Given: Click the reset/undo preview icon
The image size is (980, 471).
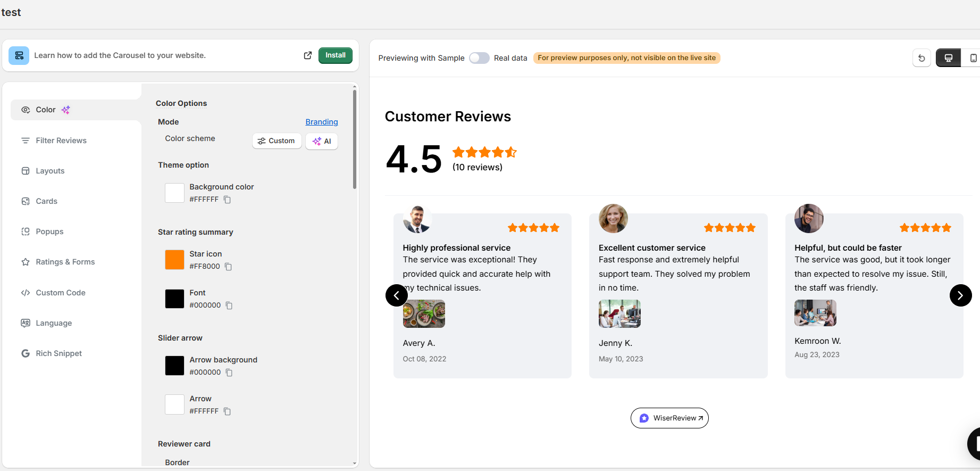Looking at the screenshot, I should (922, 58).
